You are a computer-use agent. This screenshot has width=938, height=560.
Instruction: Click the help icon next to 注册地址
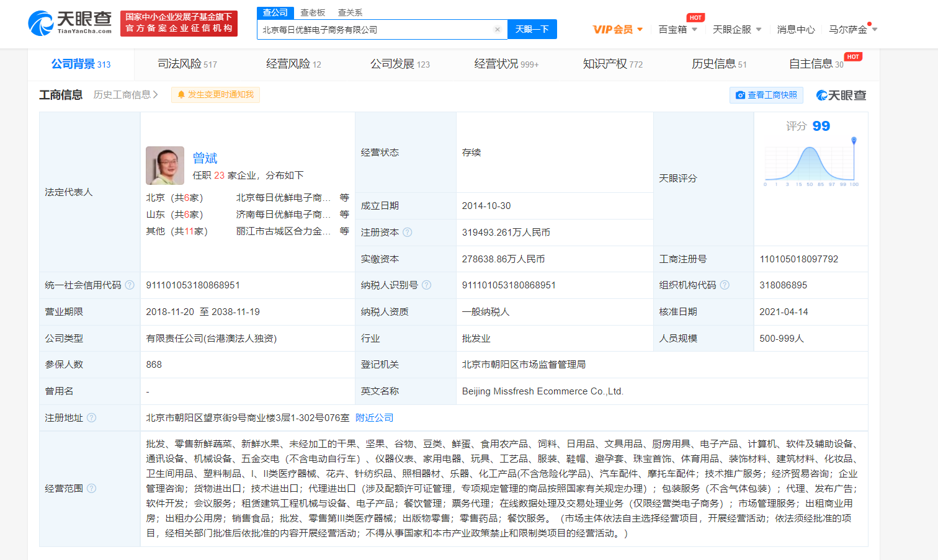coord(91,418)
